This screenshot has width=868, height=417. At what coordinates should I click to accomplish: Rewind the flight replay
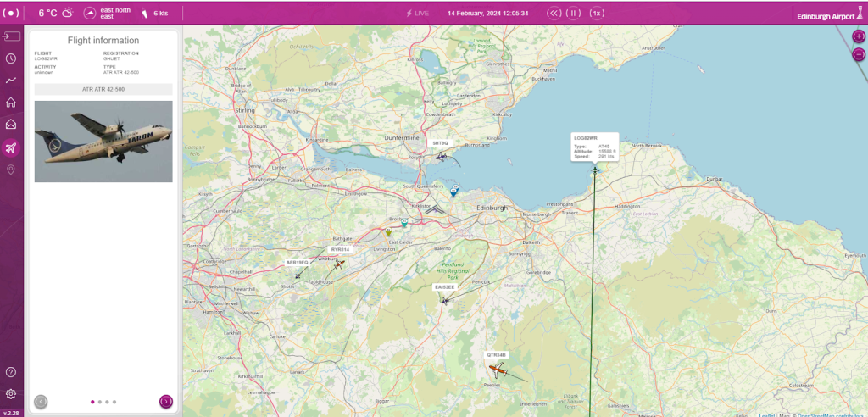[x=554, y=13]
